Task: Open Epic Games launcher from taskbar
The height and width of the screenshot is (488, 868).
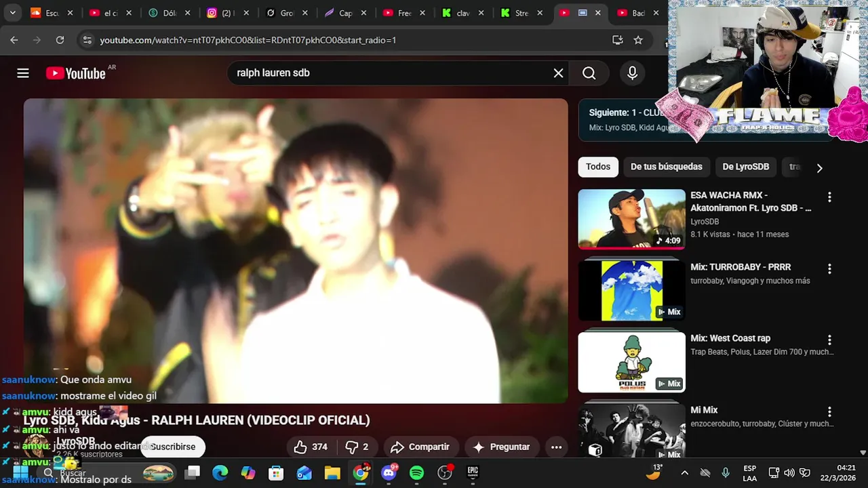Action: [x=472, y=472]
